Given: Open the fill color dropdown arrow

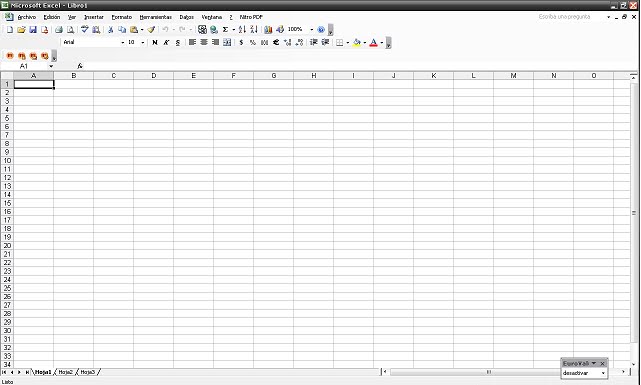Looking at the screenshot, I should tap(365, 43).
